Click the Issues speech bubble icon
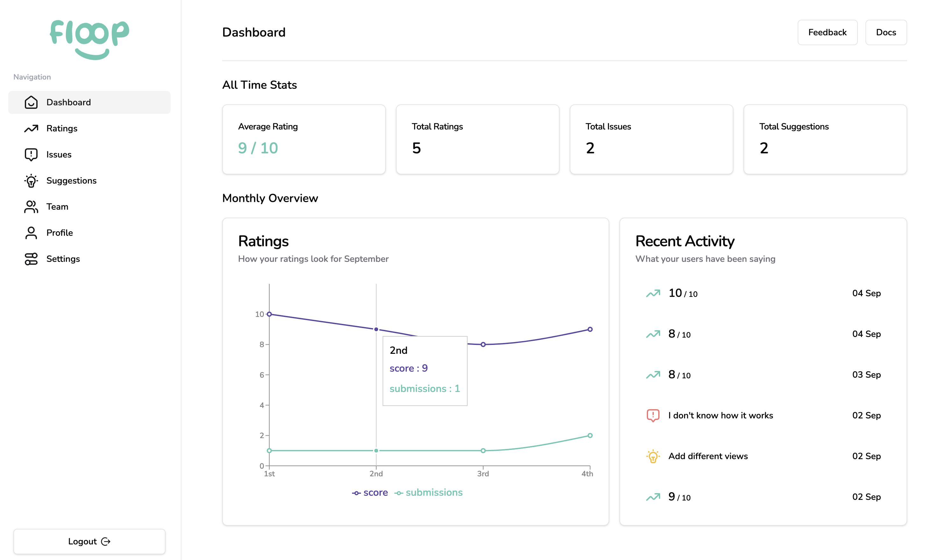Screen dimensions: 946x560 31,154
